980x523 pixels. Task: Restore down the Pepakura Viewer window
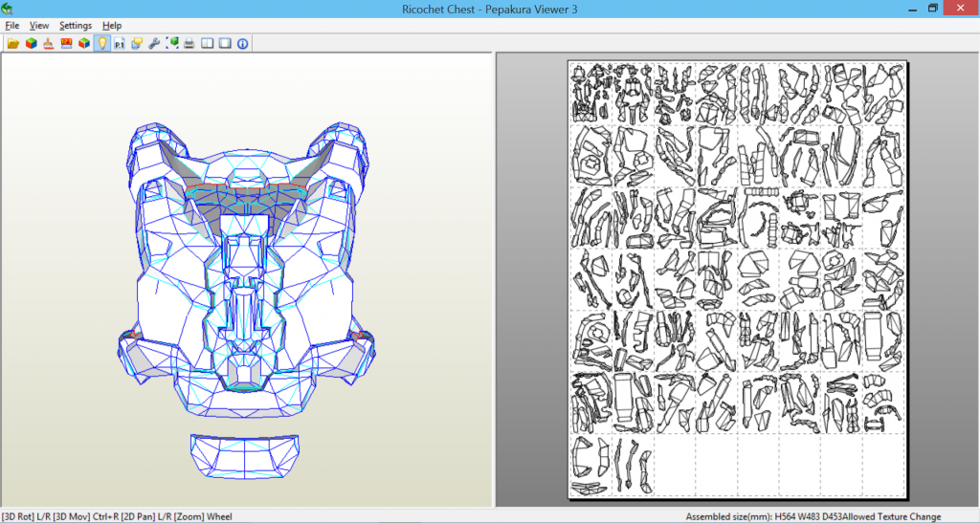[x=932, y=8]
